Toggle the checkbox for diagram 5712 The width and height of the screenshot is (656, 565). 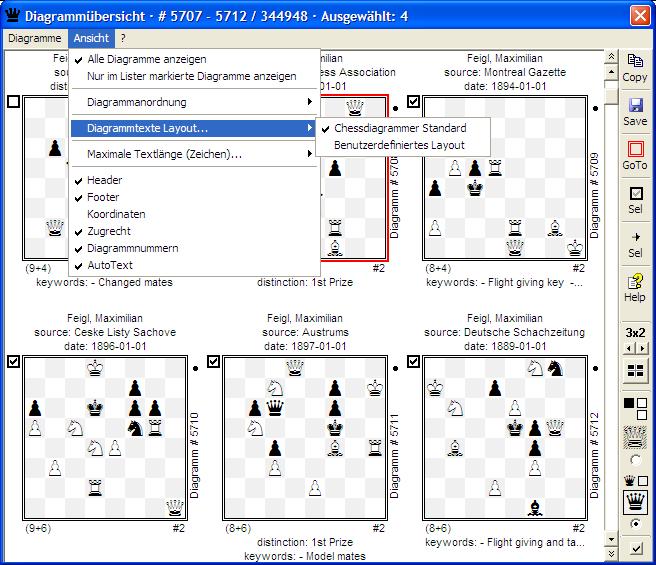pos(413,362)
